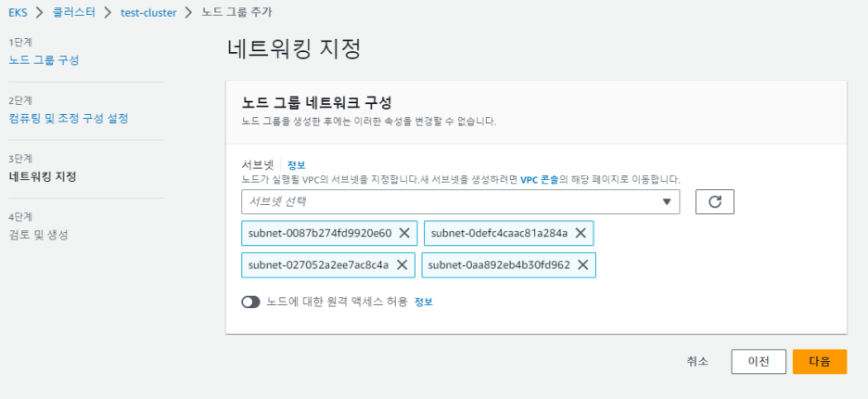Screen dimensions: 868x399
Task: Go to 컴퓨팅 및 조정 구성 설정 step
Action: [x=68, y=119]
